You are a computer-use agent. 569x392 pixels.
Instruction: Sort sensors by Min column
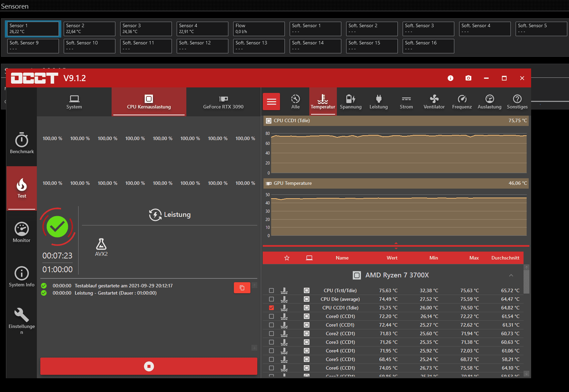point(434,258)
